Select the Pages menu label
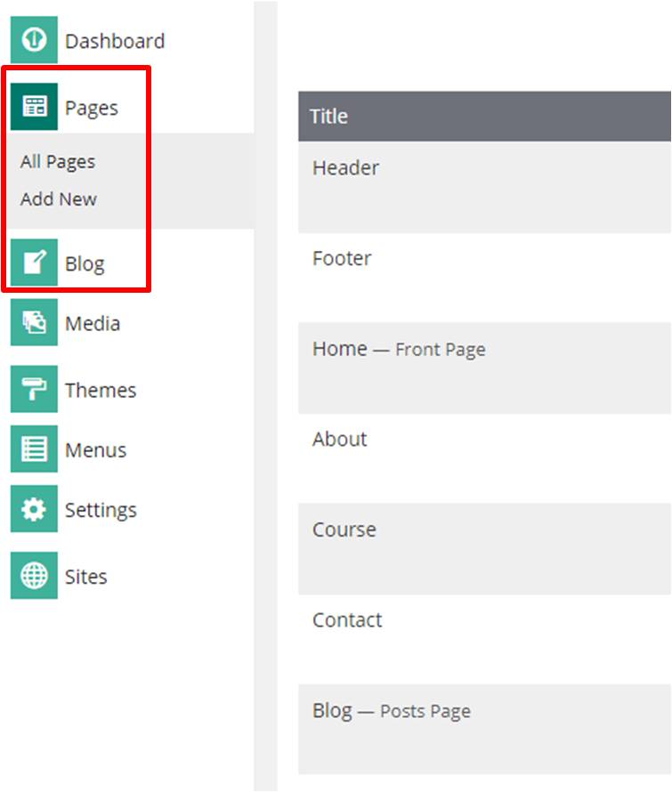 (x=92, y=108)
